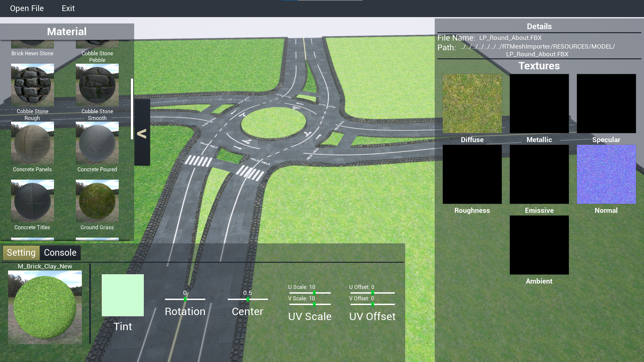Open the Open File menu
This screenshot has width=644, height=362.
[x=27, y=8]
